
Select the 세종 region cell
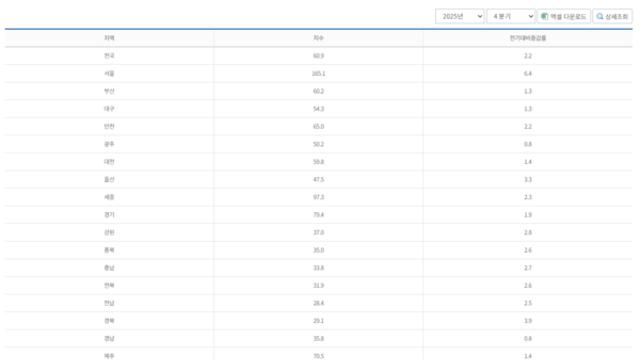(x=109, y=197)
